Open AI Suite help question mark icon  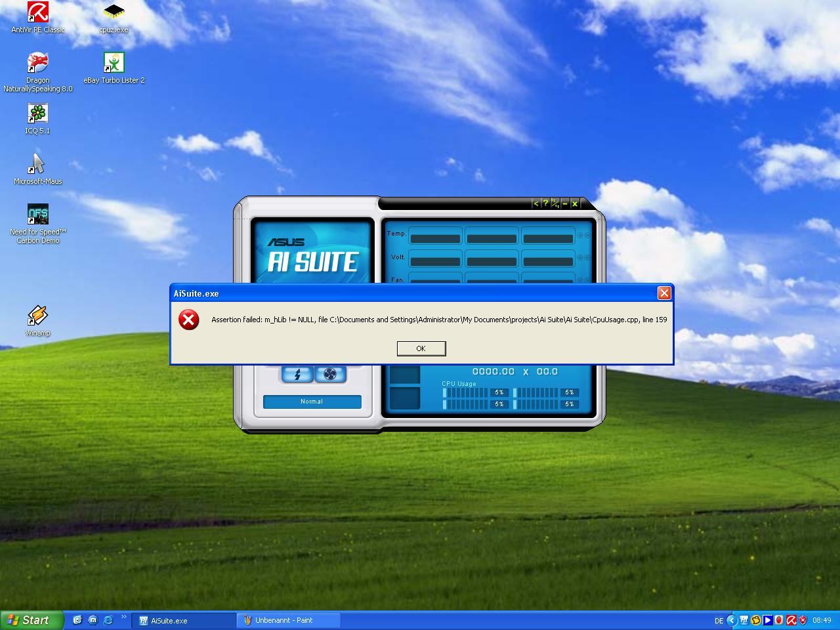pyautogui.click(x=545, y=203)
